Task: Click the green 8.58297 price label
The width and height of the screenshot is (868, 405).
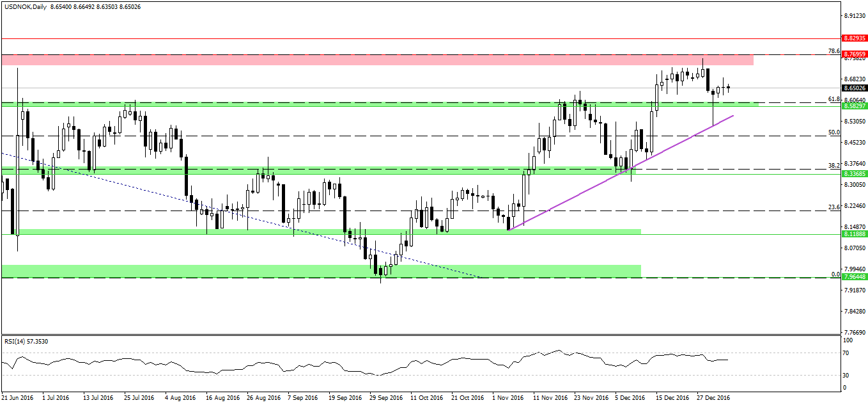Action: pyautogui.click(x=854, y=106)
